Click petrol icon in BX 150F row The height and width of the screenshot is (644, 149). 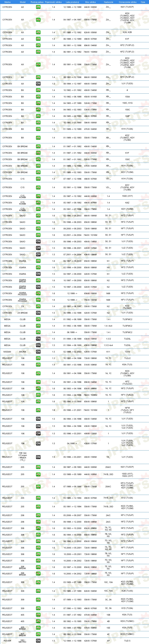tap(38, 116)
